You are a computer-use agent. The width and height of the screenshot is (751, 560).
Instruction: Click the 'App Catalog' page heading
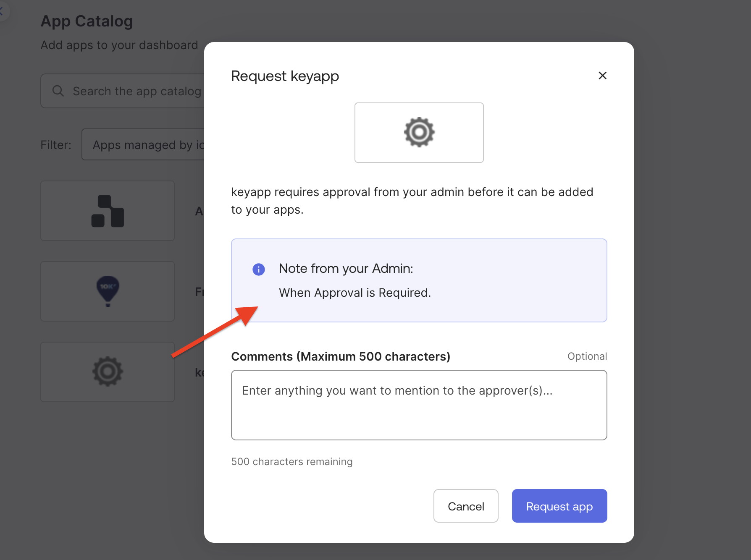click(x=87, y=21)
